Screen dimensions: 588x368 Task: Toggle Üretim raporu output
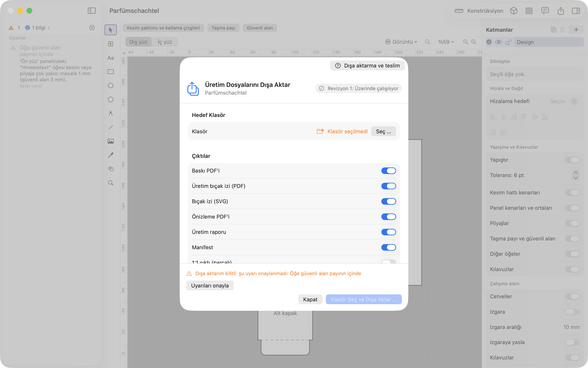pos(388,232)
